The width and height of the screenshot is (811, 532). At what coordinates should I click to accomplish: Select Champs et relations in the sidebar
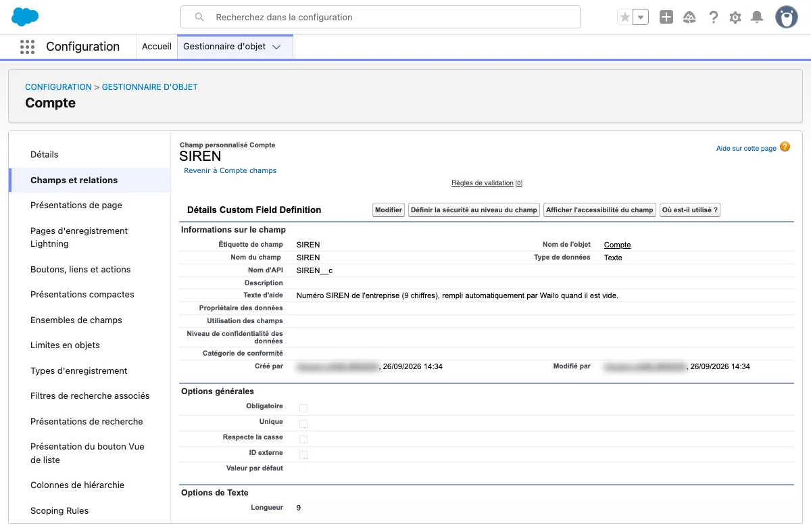point(89,180)
